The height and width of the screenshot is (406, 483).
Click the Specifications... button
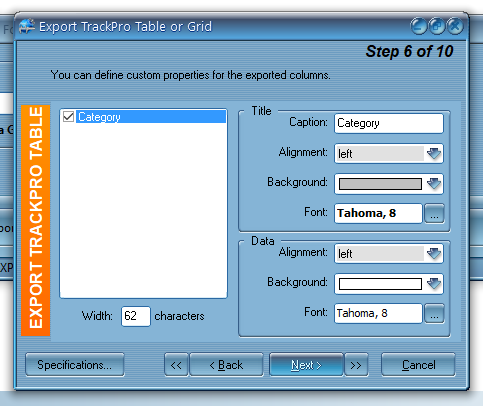[75, 365]
